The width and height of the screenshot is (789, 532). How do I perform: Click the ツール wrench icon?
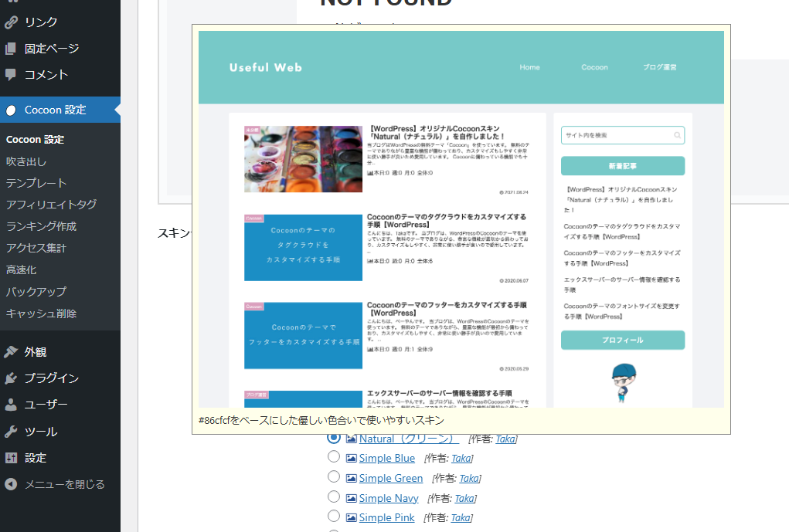[x=11, y=432]
